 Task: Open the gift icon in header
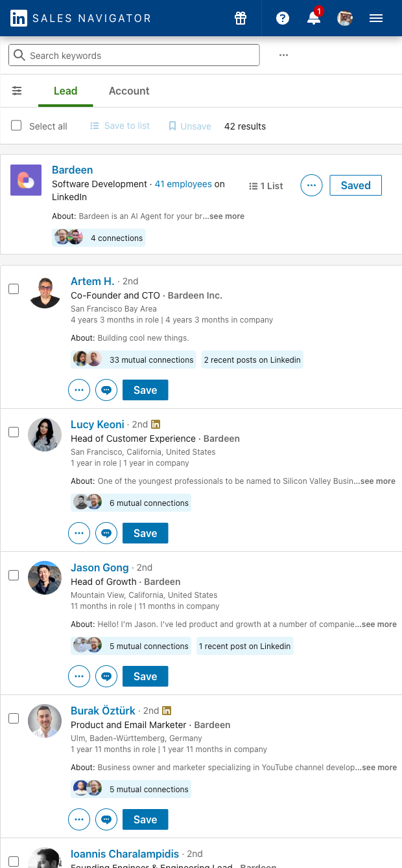(x=241, y=18)
